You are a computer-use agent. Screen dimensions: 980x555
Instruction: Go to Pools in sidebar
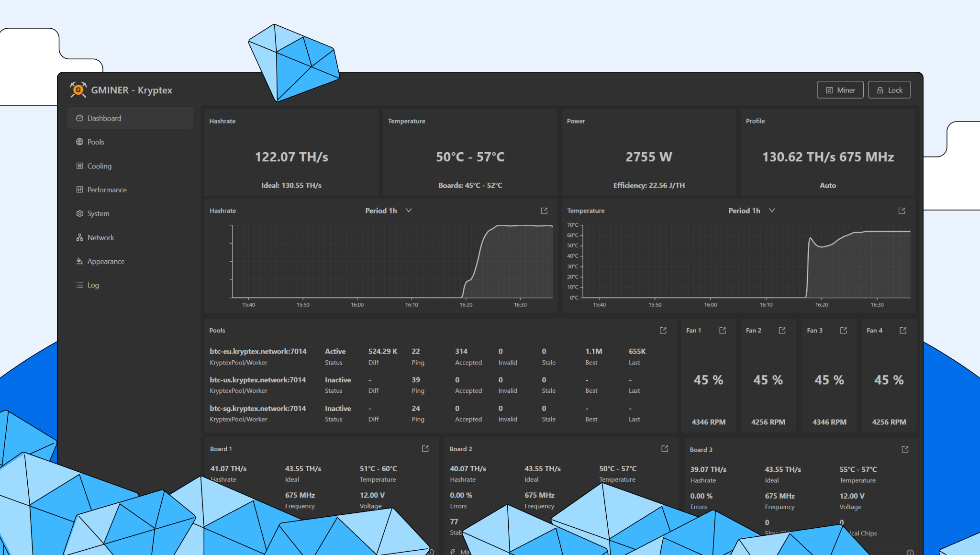[96, 142]
